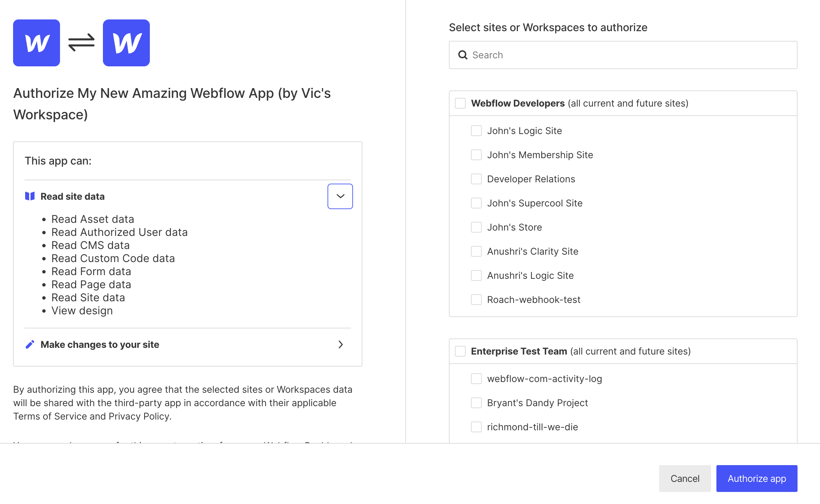
Task: Click the blue icon beside Read site data
Action: (30, 196)
